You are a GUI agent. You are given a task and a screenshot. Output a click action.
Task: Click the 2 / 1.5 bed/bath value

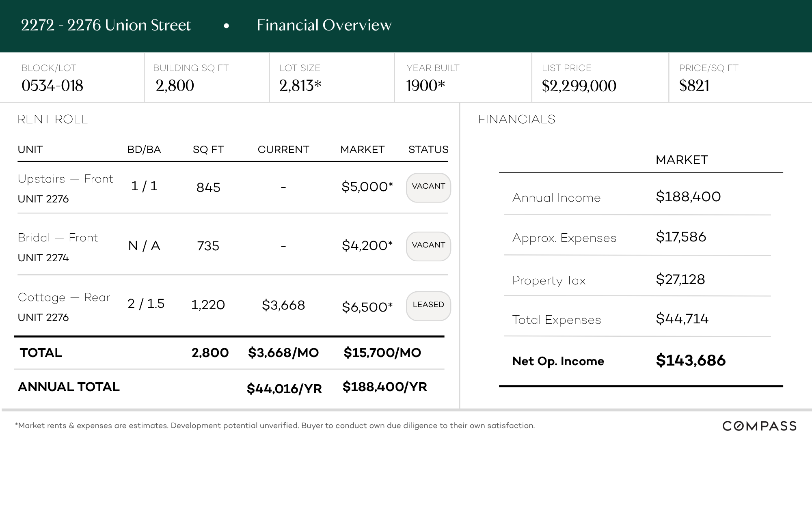tap(146, 304)
